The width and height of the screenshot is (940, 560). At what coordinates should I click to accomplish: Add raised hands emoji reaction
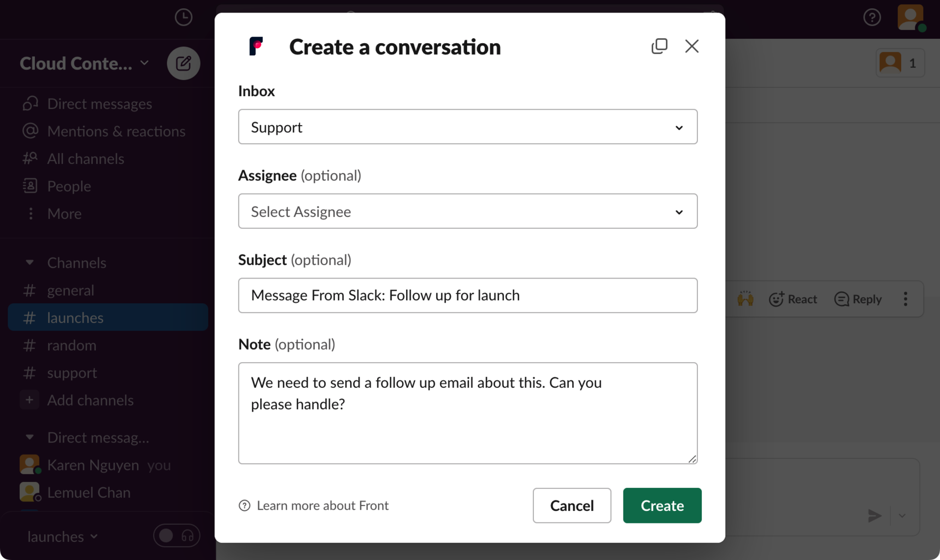pyautogui.click(x=745, y=299)
